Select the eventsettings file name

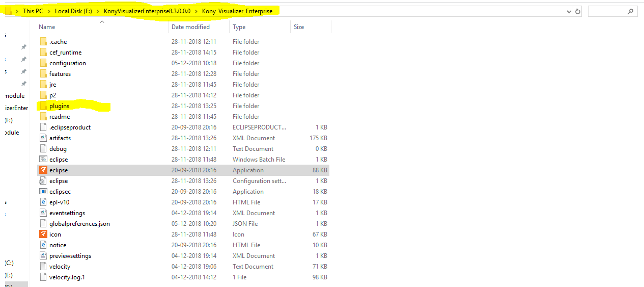pyautogui.click(x=67, y=213)
